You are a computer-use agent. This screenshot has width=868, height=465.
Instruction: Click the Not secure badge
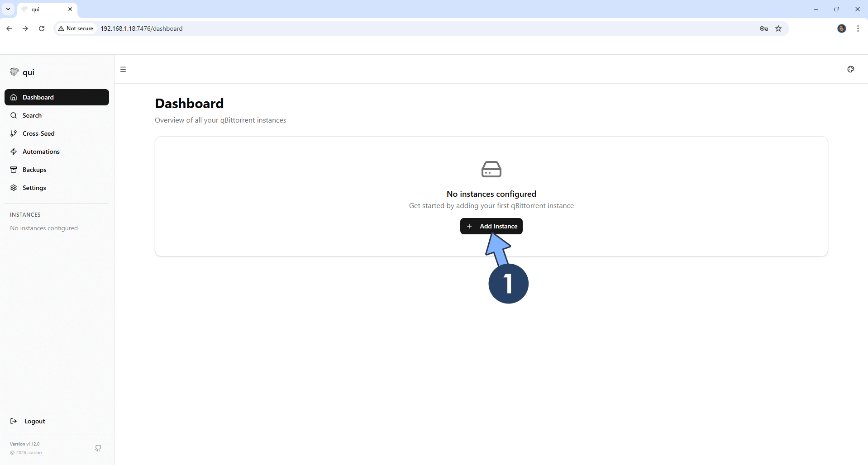pyautogui.click(x=76, y=28)
